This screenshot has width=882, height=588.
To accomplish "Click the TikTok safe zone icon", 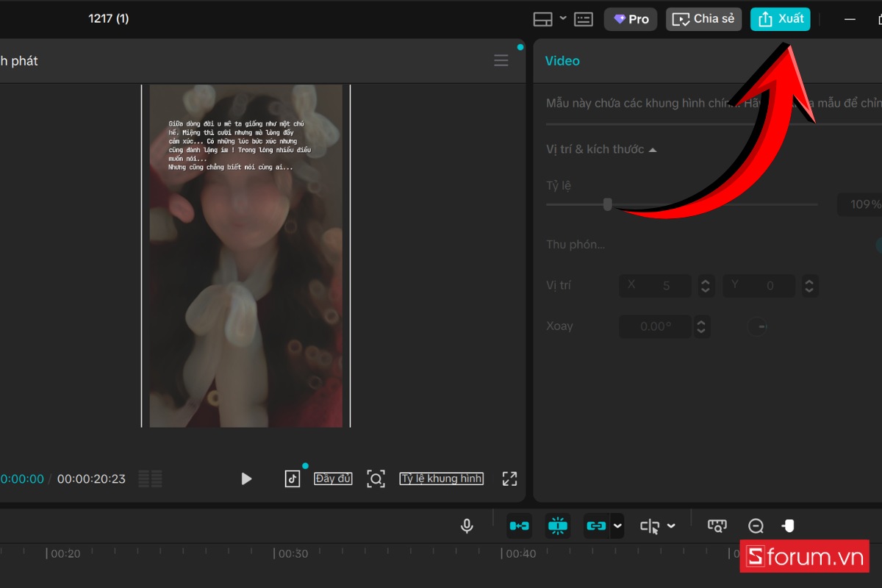I will pos(293,479).
